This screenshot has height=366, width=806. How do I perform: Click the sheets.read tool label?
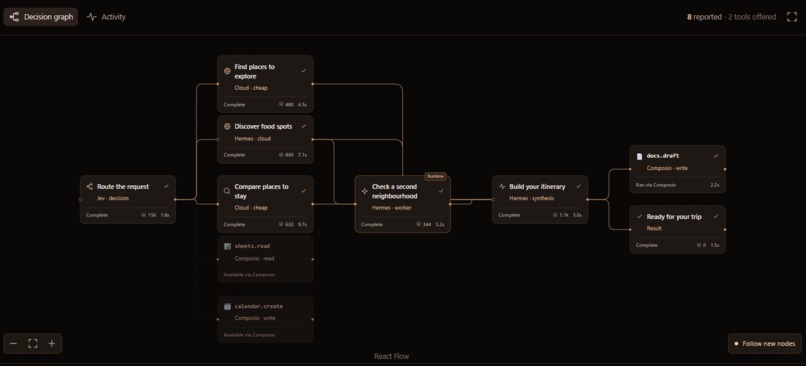[252, 246]
